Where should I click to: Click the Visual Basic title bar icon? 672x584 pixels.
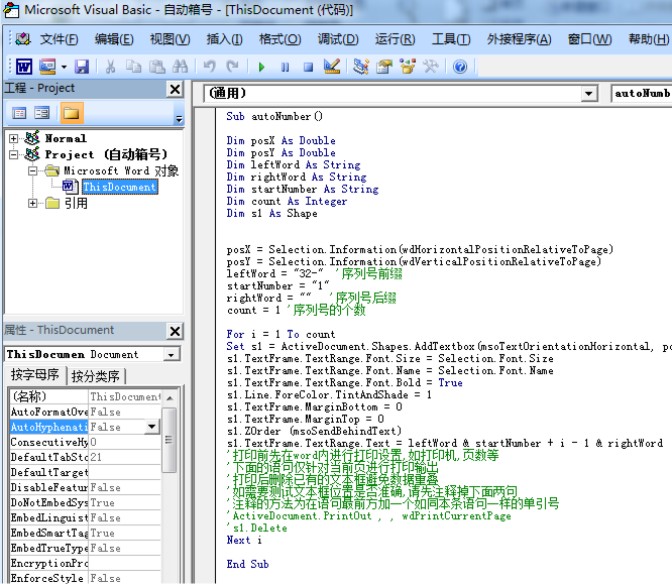coord(10,10)
